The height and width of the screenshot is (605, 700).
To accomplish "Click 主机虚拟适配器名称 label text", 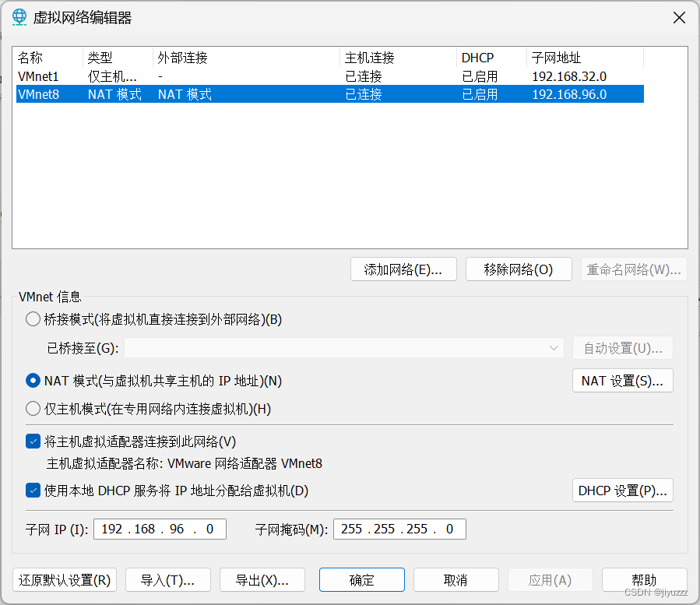I will (x=104, y=463).
